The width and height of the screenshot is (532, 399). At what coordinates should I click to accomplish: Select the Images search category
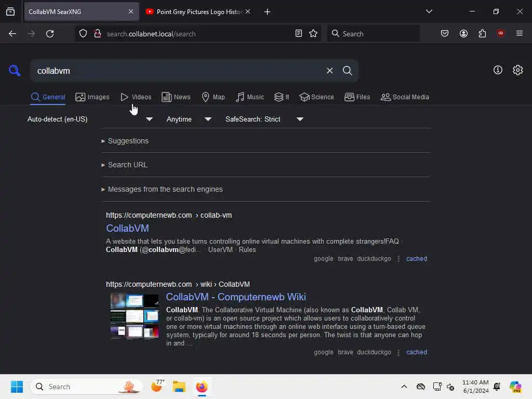tap(92, 97)
